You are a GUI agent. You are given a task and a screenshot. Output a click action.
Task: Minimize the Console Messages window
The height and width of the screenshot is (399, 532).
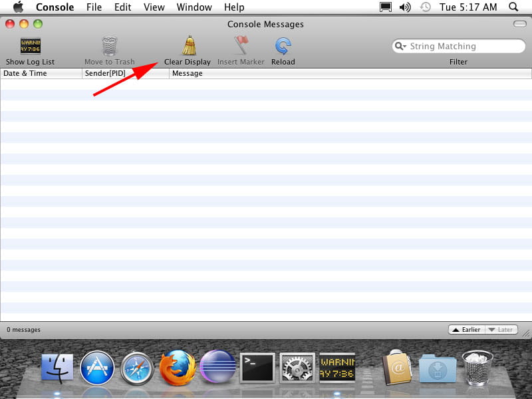pos(24,24)
